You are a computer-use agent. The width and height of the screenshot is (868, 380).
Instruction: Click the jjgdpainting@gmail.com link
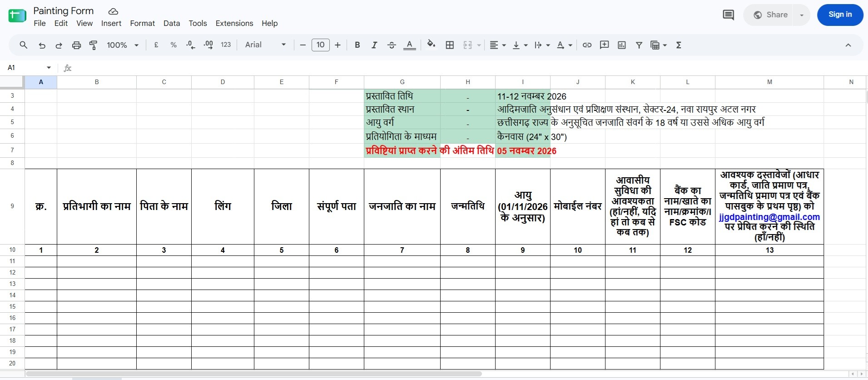click(x=769, y=217)
